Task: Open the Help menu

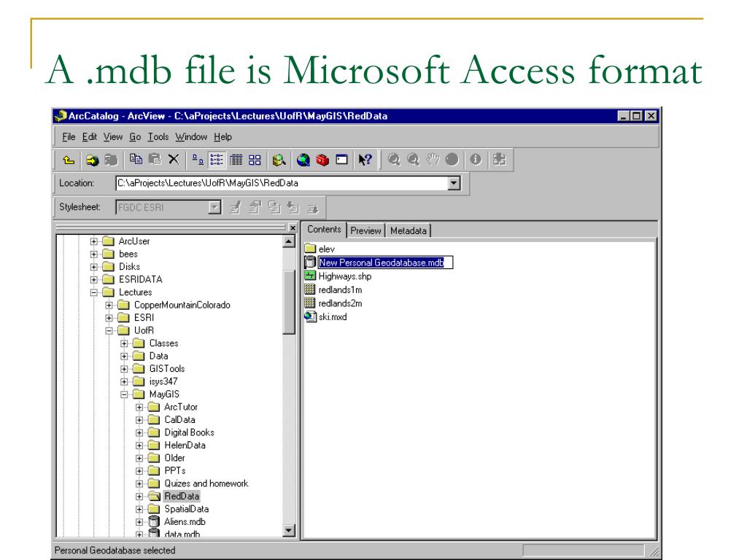Action: pos(222,136)
